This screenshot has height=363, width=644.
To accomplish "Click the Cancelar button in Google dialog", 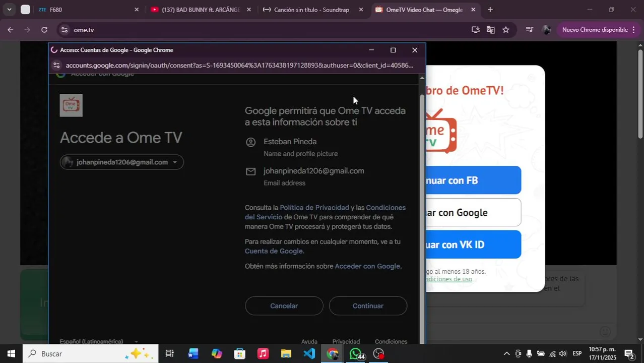I will click(x=284, y=306).
